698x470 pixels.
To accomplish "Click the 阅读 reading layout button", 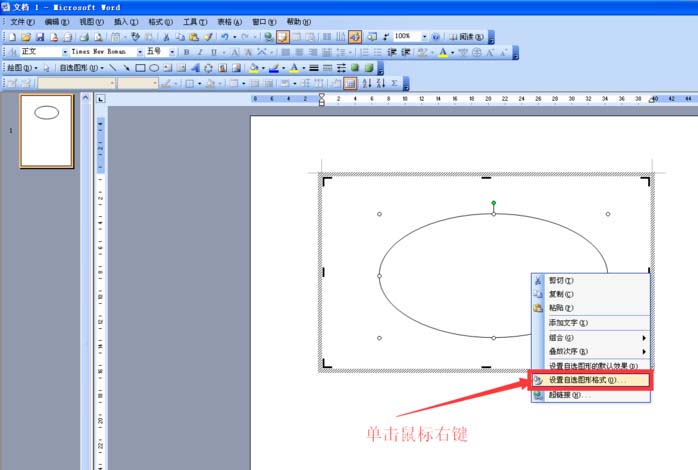I will click(x=466, y=37).
